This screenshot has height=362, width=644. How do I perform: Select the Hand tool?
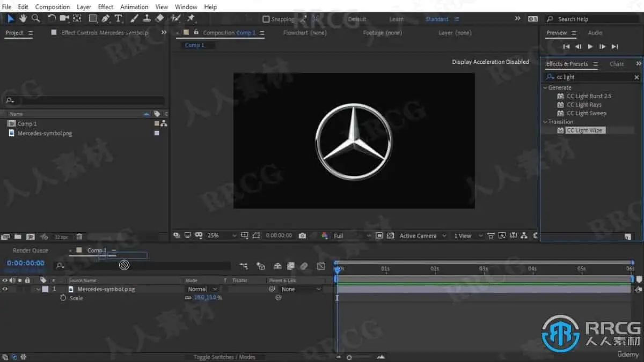point(23,18)
